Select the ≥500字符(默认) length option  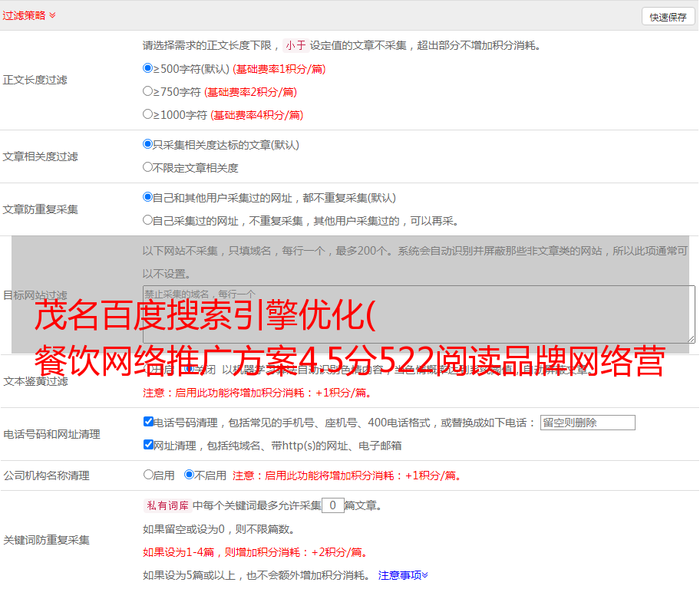click(x=147, y=68)
